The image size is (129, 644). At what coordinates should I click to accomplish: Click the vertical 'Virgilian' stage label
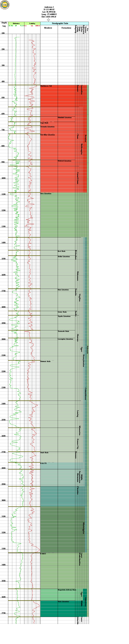tap(80, 298)
